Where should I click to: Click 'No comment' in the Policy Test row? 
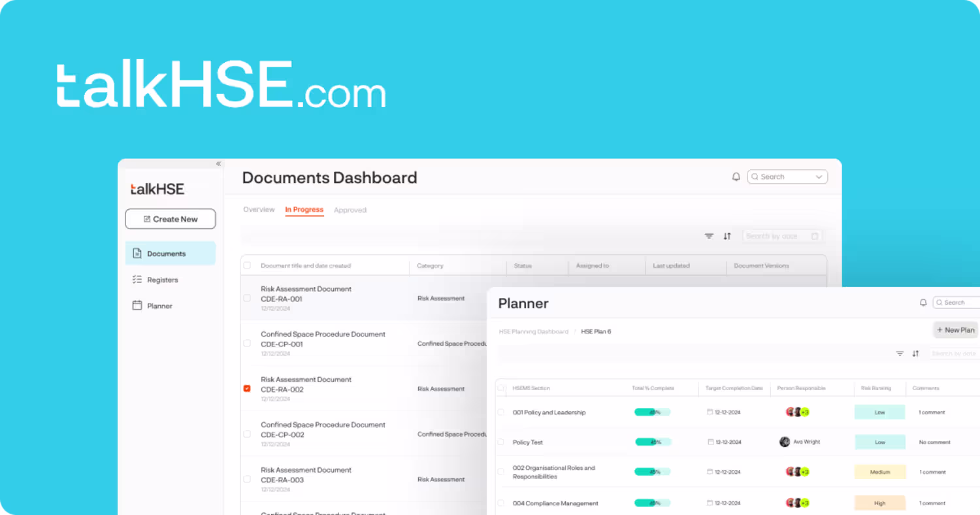coord(934,442)
